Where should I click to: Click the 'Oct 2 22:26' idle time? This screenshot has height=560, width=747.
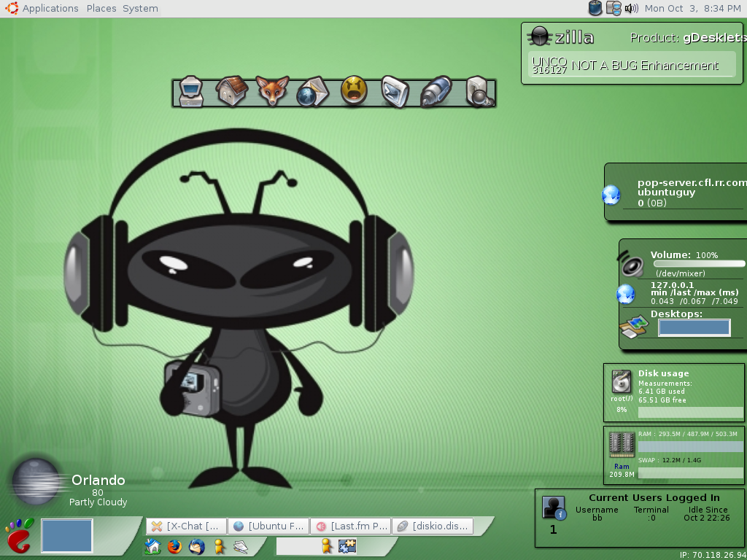click(706, 518)
